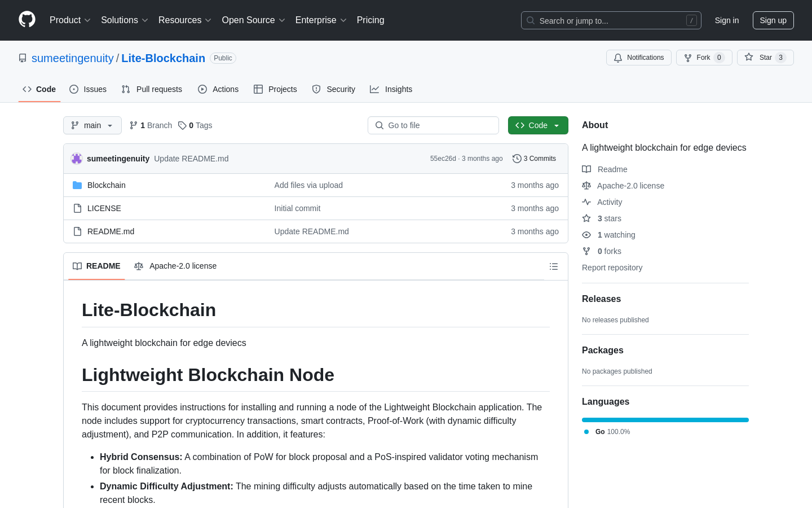
Task: Open the latest commit message Update README.md
Action: 191,159
